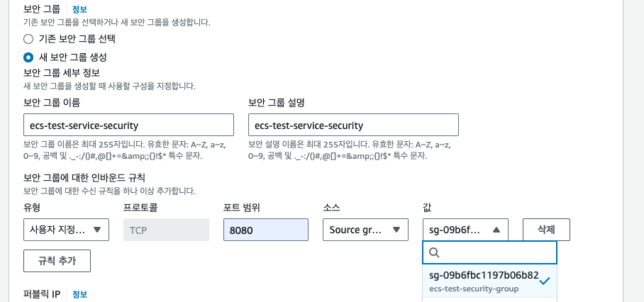Image resolution: width=644 pixels, height=302 pixels.
Task: Open 정보 link beside 퍼블릭 IP
Action: tap(79, 294)
